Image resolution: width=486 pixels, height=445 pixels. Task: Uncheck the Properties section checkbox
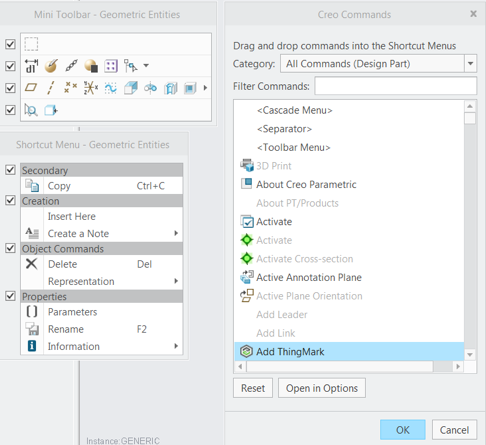pyautogui.click(x=10, y=296)
